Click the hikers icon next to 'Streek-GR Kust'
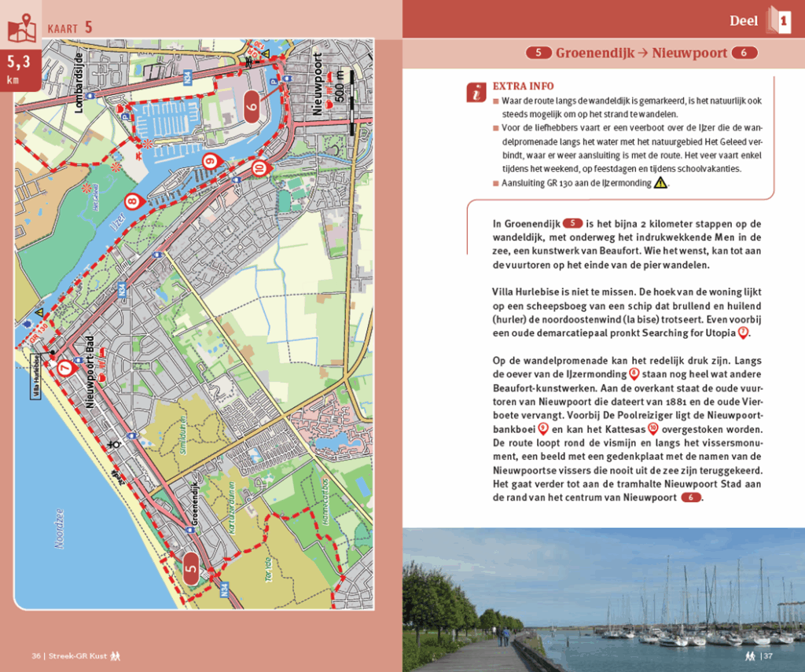The image size is (805, 672). click(116, 655)
